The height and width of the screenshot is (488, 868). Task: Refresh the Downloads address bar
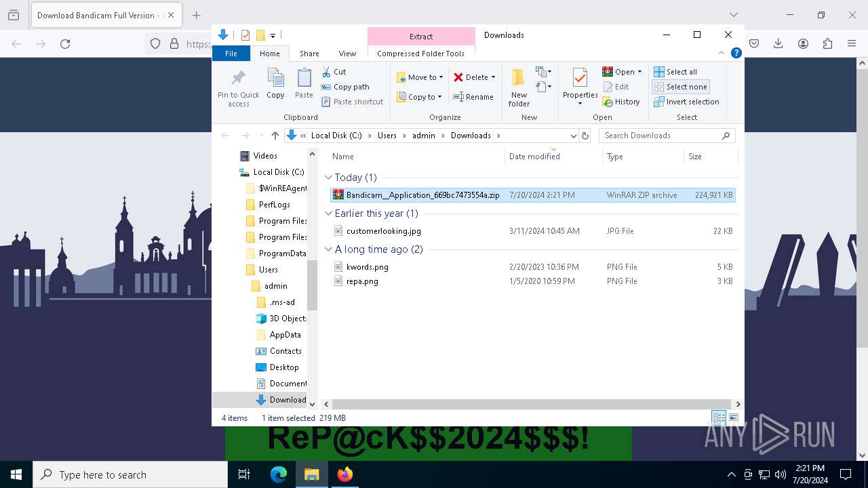tap(585, 136)
